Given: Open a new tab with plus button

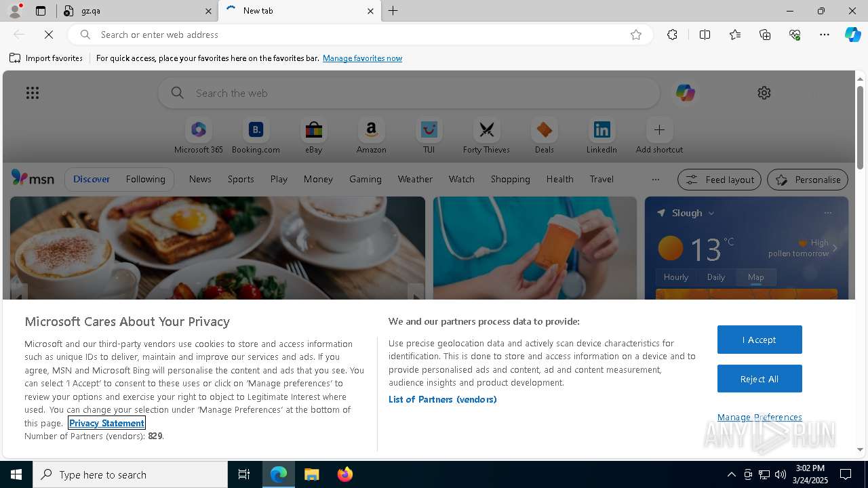Looking at the screenshot, I should (x=393, y=11).
